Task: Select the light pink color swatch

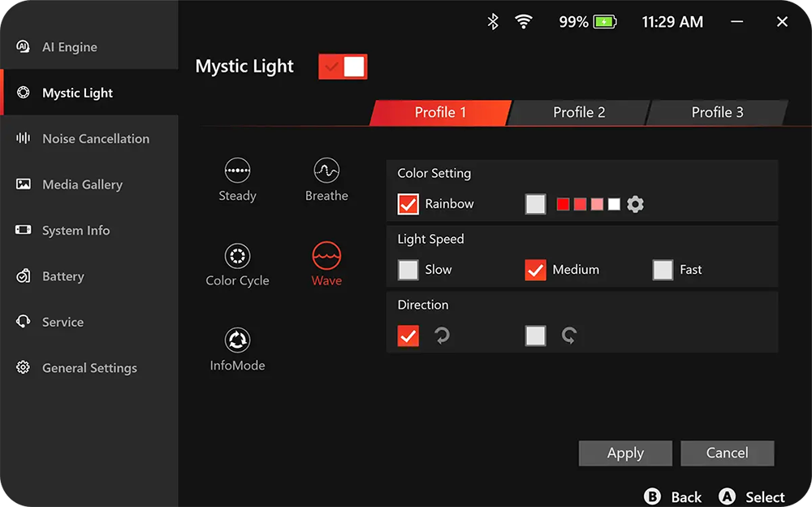Action: (597, 204)
